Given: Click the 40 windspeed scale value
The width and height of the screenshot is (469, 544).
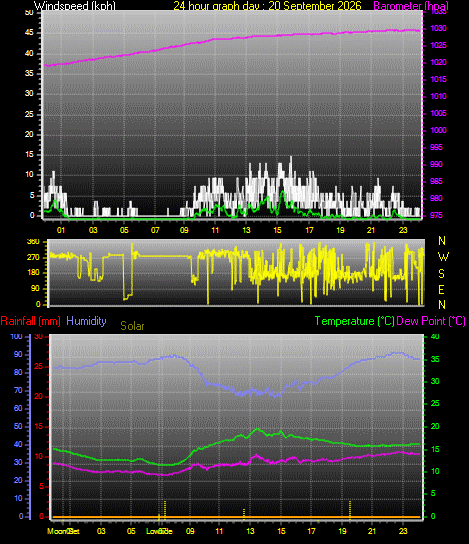Looking at the screenshot, I should coord(29,53).
